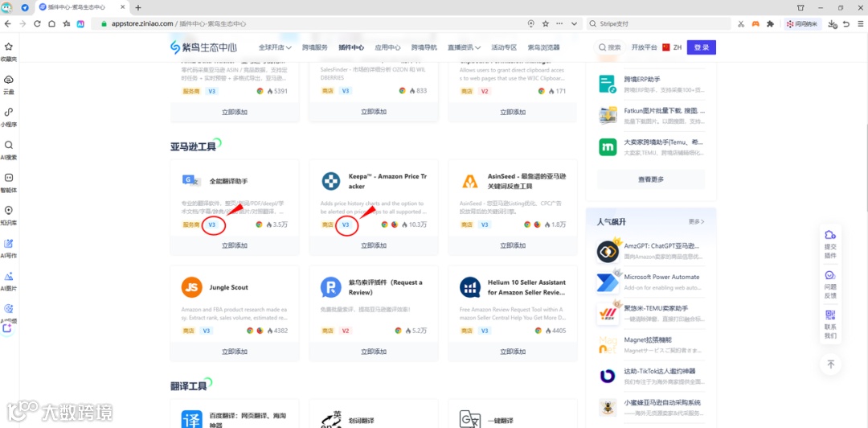
Task: Click 立即添加 under Jungle Scout
Action: coord(235,352)
